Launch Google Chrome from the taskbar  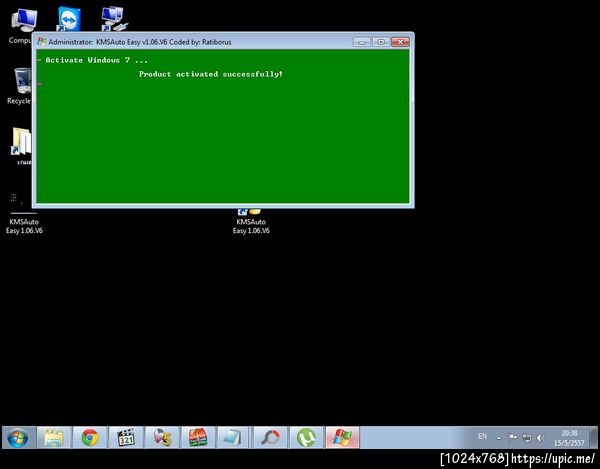[90, 438]
